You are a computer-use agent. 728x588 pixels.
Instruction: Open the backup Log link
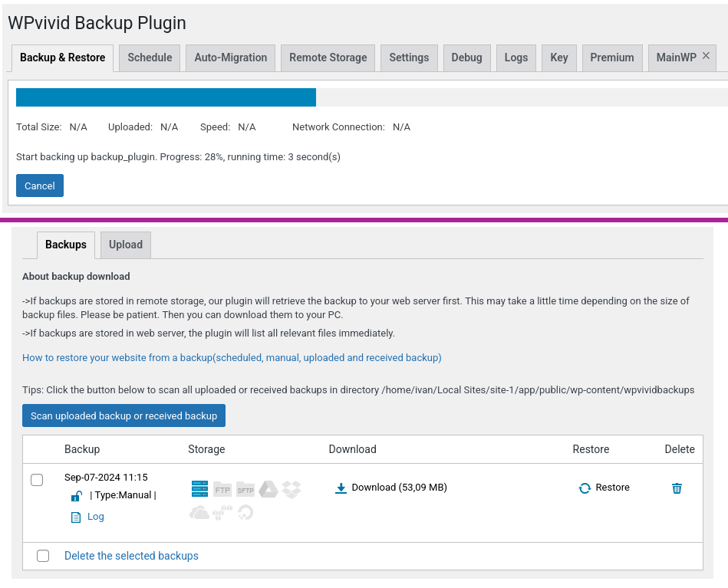pos(96,517)
